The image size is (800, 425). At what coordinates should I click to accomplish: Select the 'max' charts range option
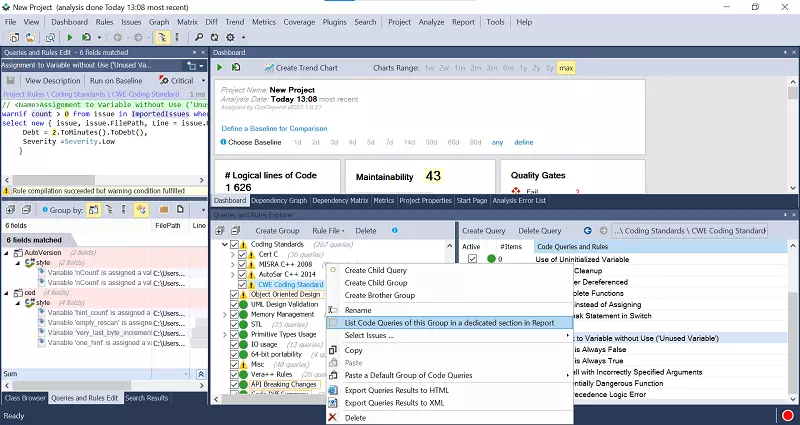566,68
